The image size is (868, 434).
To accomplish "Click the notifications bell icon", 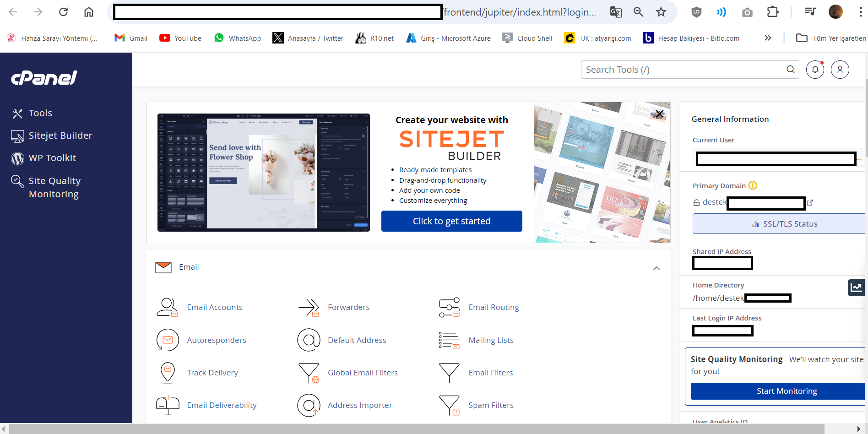I will click(x=815, y=70).
